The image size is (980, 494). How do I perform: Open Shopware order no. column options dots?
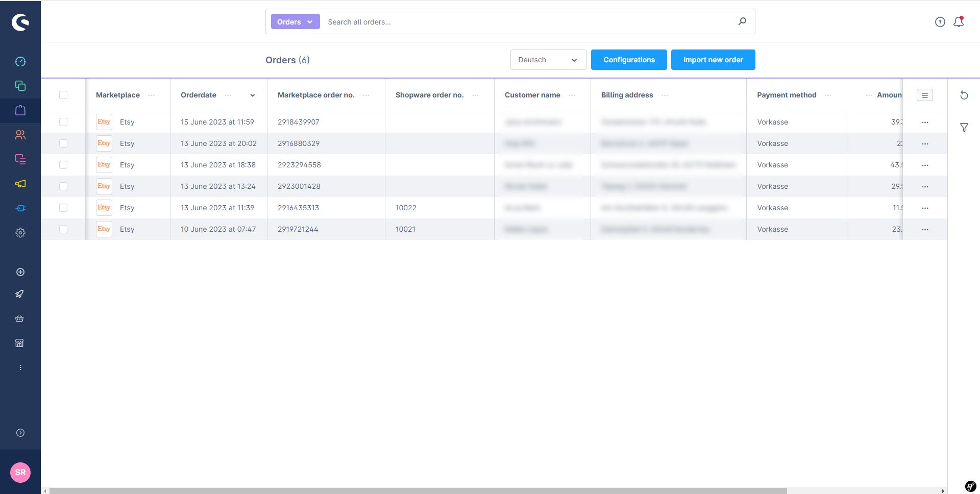coord(475,95)
